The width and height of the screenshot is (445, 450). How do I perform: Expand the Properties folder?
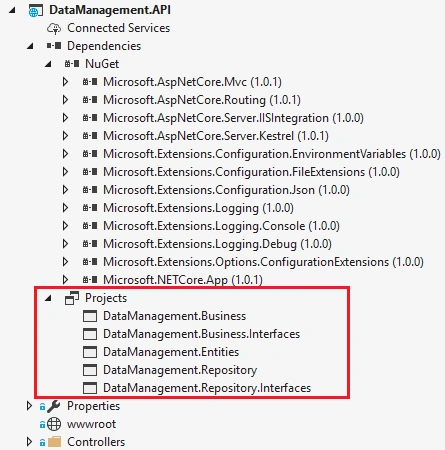[x=29, y=406]
